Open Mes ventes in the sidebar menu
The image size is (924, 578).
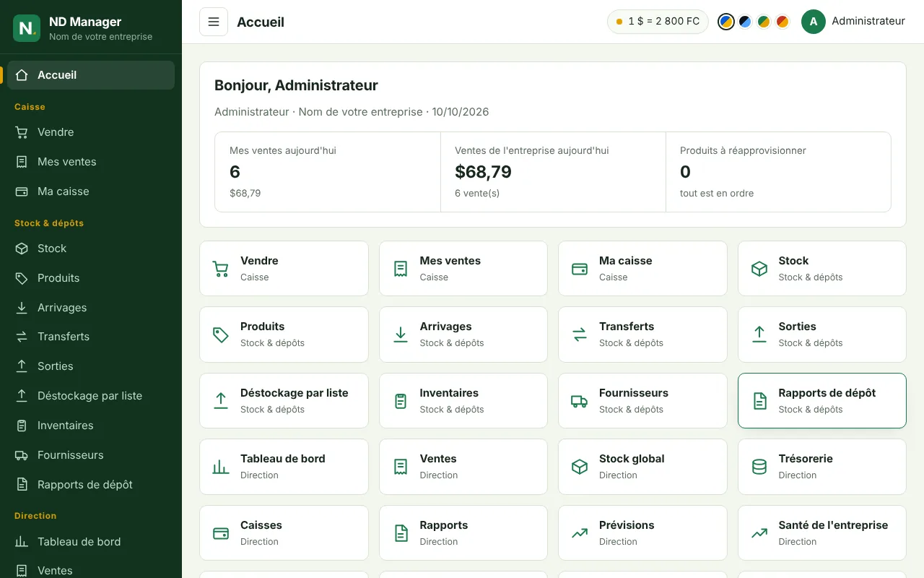click(91, 162)
